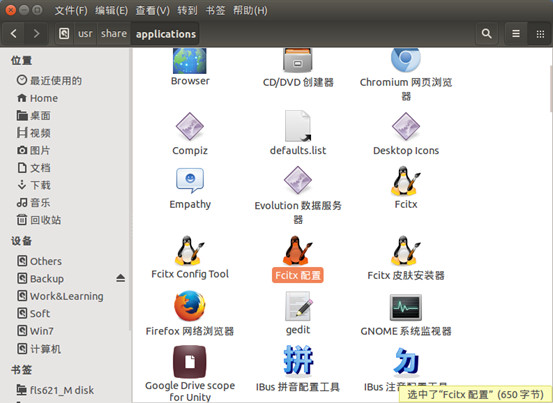553x403 pixels.
Task: Select the Empathy chat icon
Action: (x=190, y=180)
